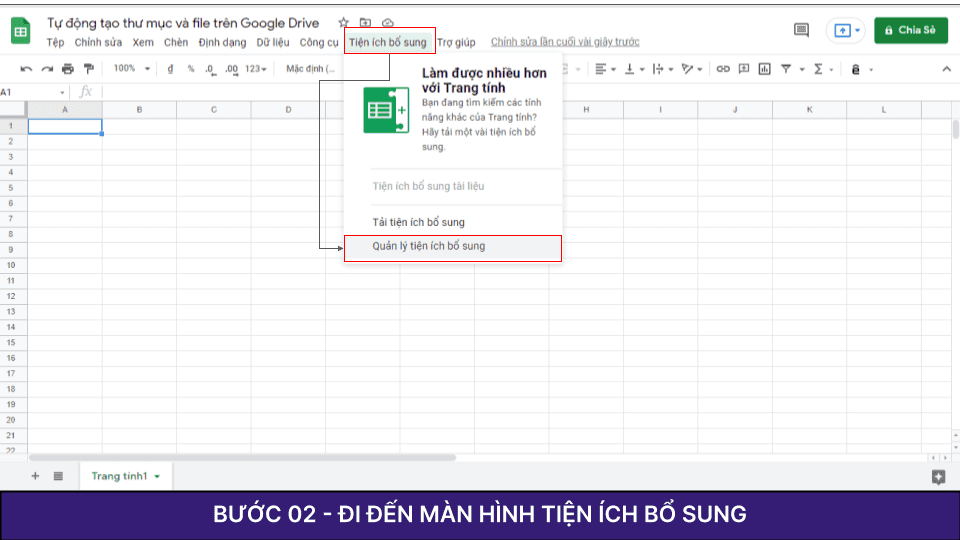Click the undo arrow in the toolbar

coord(26,69)
